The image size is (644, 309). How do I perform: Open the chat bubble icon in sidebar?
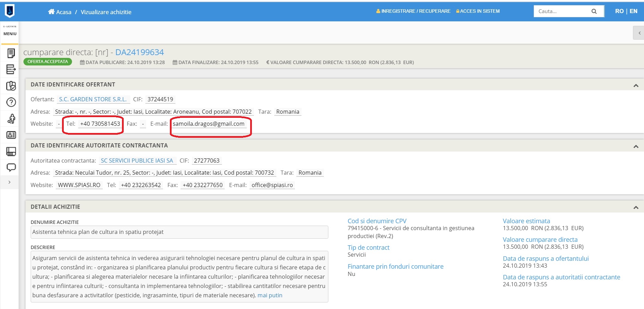[x=11, y=168]
